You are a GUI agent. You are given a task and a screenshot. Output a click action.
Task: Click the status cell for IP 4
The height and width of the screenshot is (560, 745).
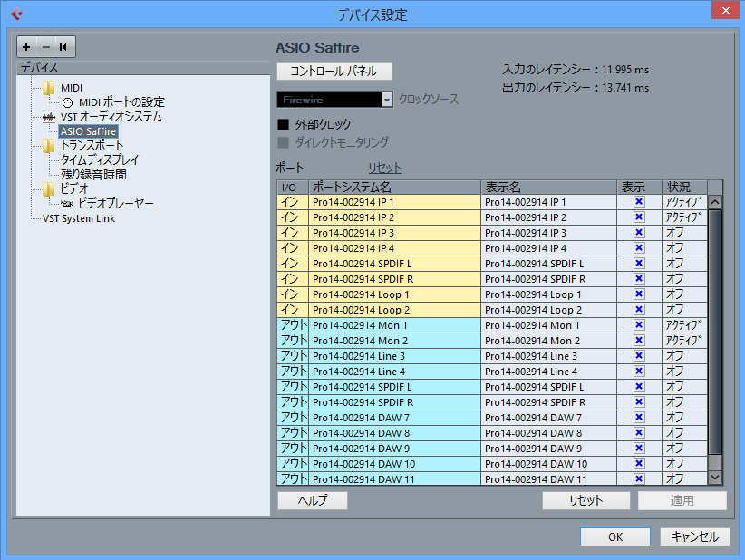point(684,248)
